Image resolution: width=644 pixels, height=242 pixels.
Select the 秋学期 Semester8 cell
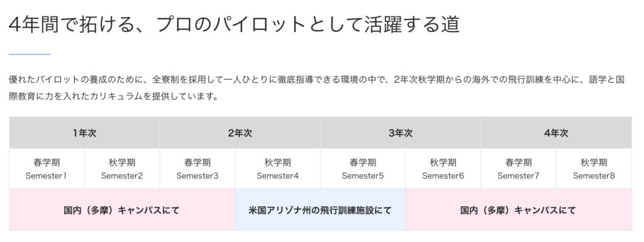pos(594,168)
